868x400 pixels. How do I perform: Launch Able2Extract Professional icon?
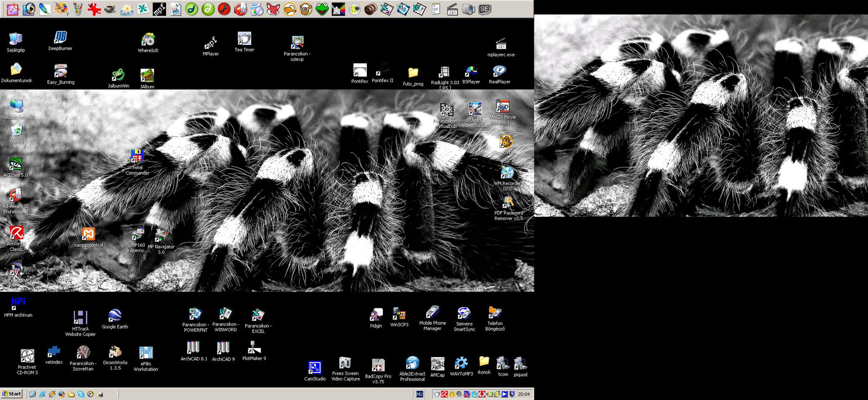(412, 369)
